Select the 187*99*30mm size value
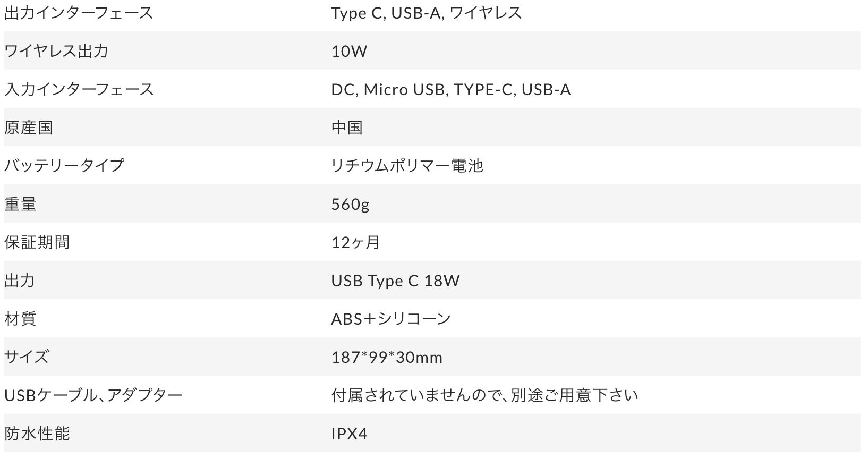 click(387, 357)
